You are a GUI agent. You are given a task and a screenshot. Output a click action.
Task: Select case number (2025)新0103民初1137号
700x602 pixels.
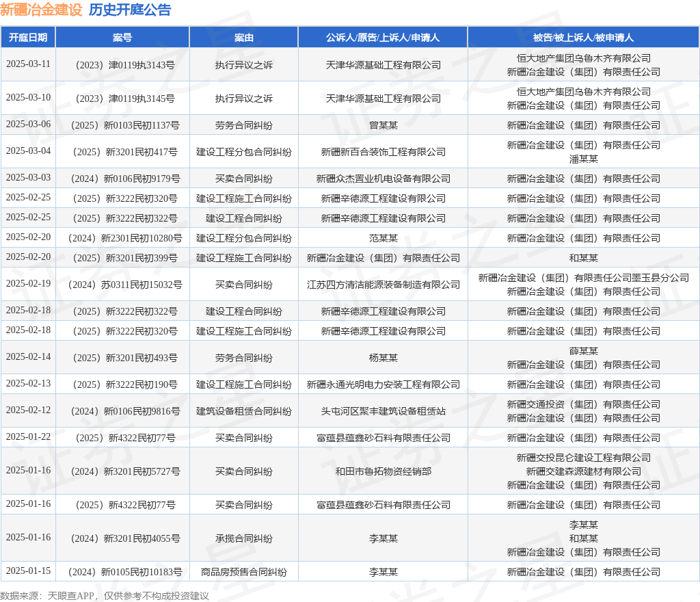[x=125, y=125]
